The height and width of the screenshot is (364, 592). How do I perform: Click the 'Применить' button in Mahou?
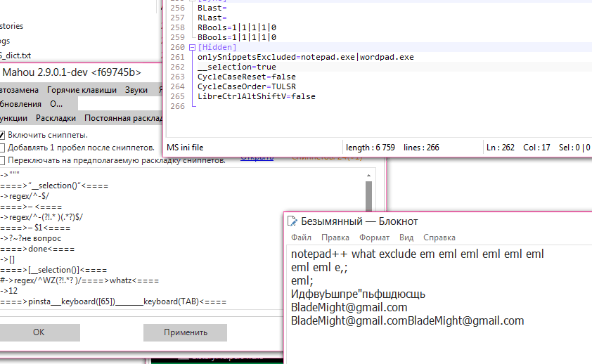(186, 332)
